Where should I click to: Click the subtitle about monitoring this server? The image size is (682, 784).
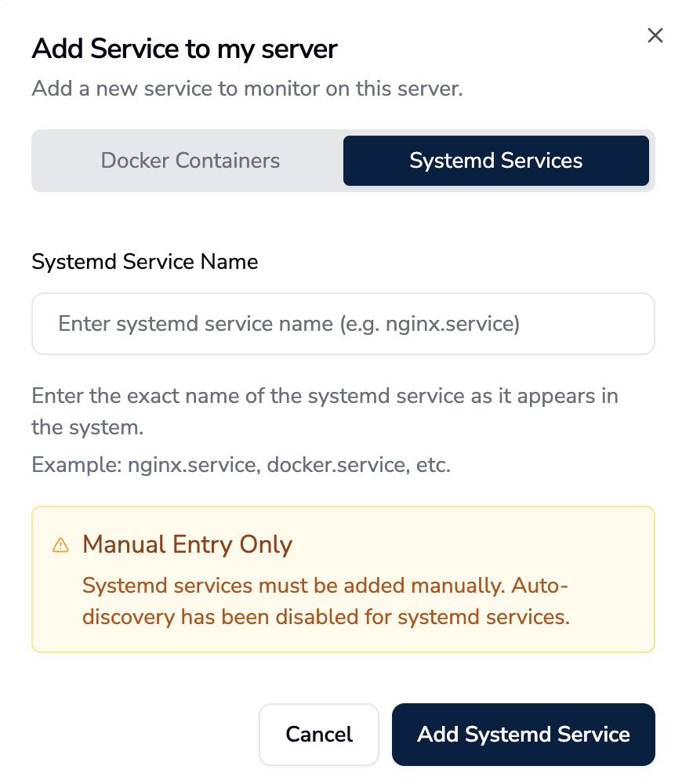pyautogui.click(x=247, y=88)
